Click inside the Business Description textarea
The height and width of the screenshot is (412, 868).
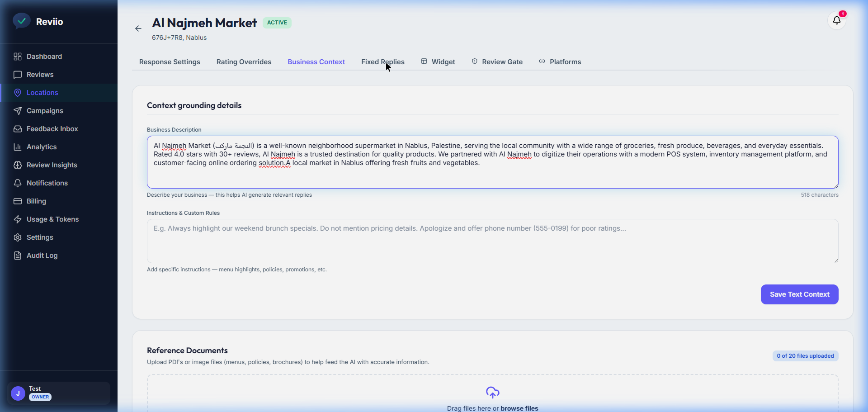pos(492,162)
